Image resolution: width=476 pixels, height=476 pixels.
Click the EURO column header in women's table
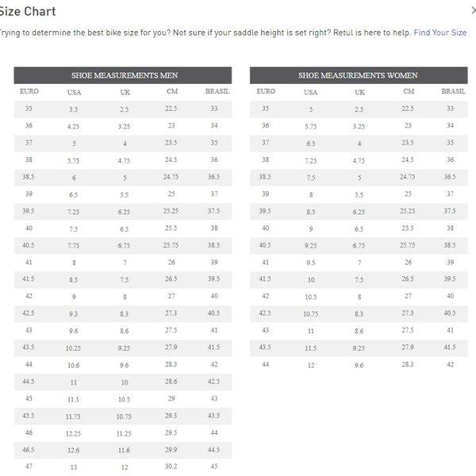[265, 91]
